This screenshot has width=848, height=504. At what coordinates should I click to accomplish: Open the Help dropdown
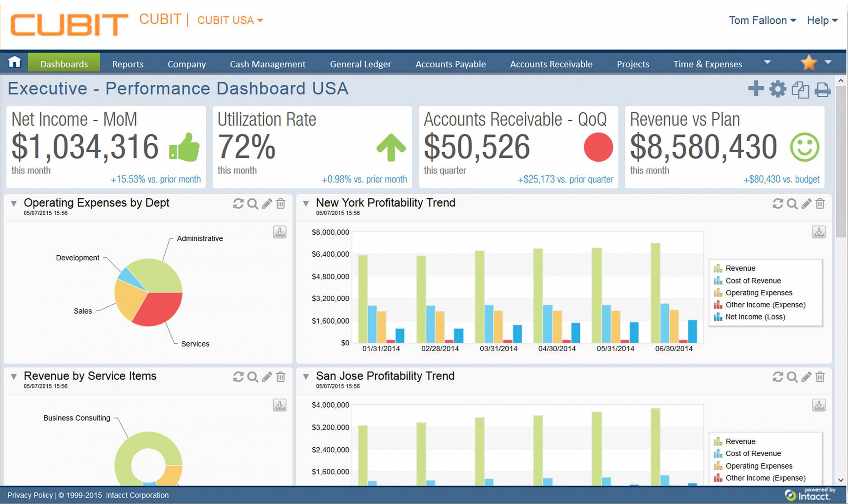coord(822,21)
